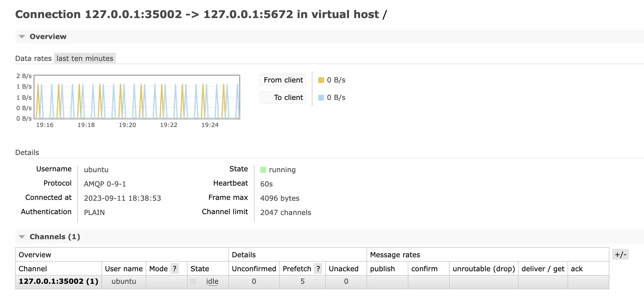Click the User name column header
The height and width of the screenshot is (296, 644).
tap(124, 269)
